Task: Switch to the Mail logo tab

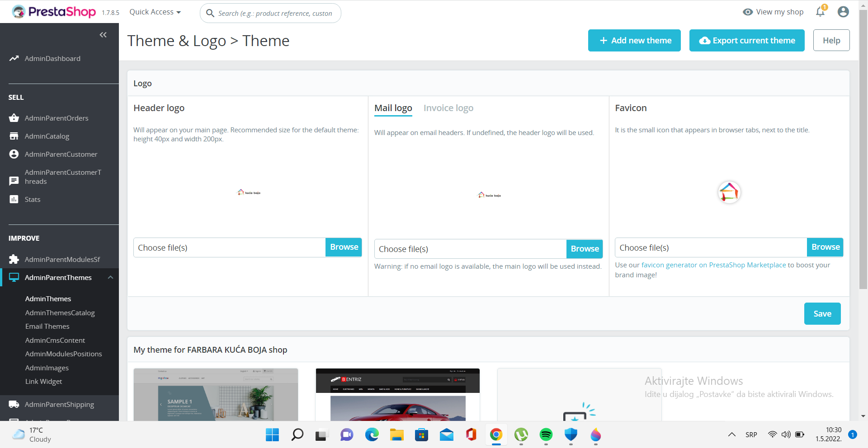Action: 393,108
